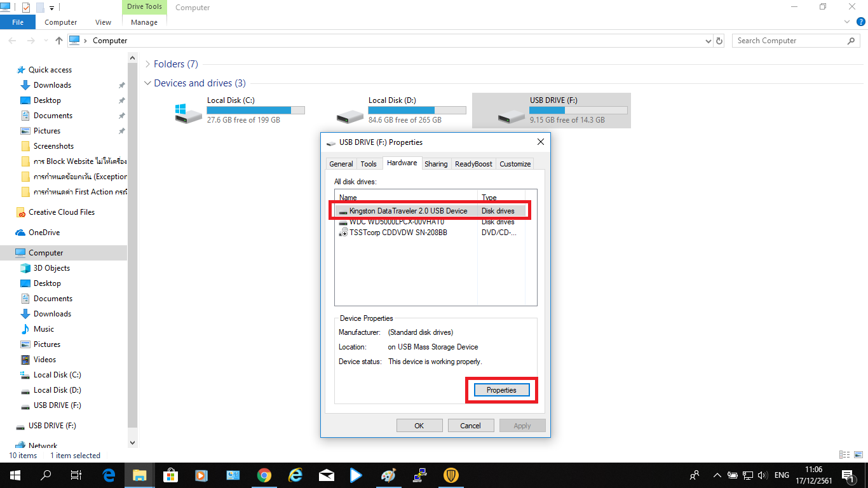Switch to large icons view in status bar
This screenshot has height=488, width=868.
tap(858, 455)
